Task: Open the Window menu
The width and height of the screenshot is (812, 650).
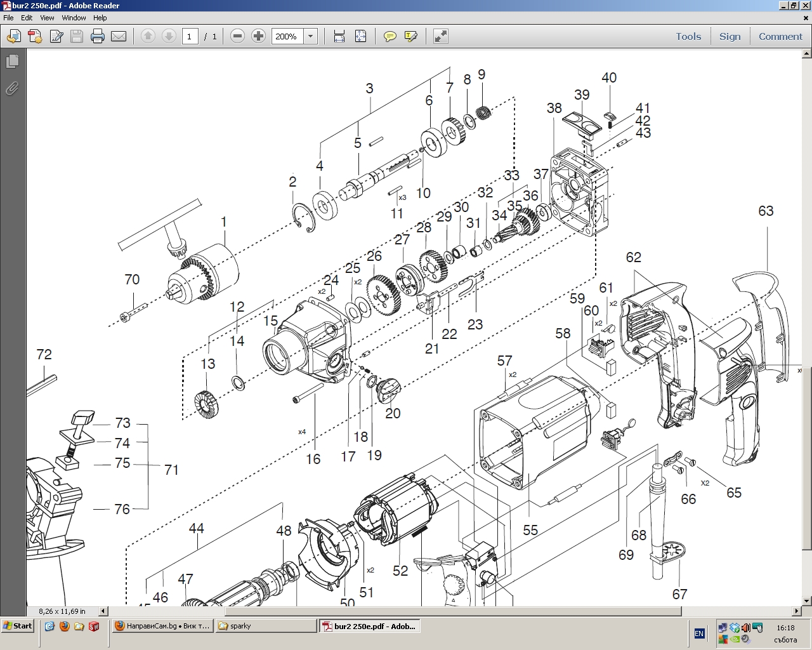Action: pos(74,18)
